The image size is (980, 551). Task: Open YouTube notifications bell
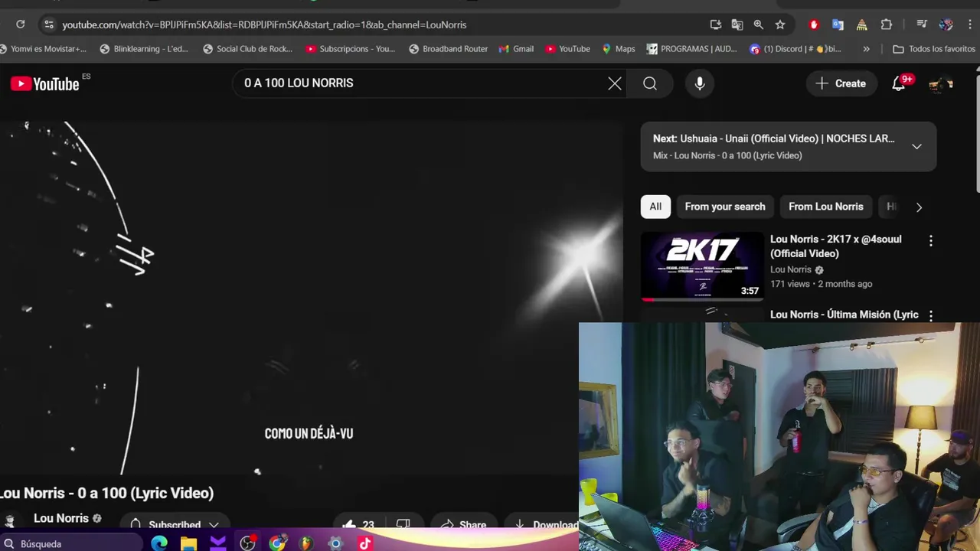(899, 83)
